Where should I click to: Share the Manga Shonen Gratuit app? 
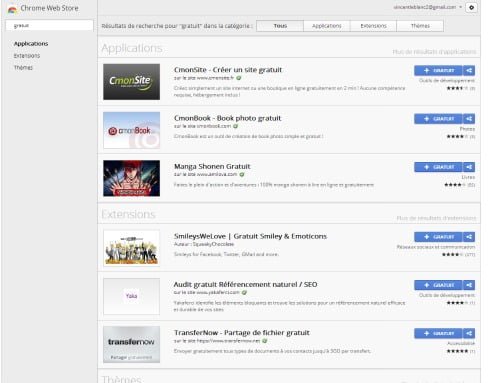[469, 167]
